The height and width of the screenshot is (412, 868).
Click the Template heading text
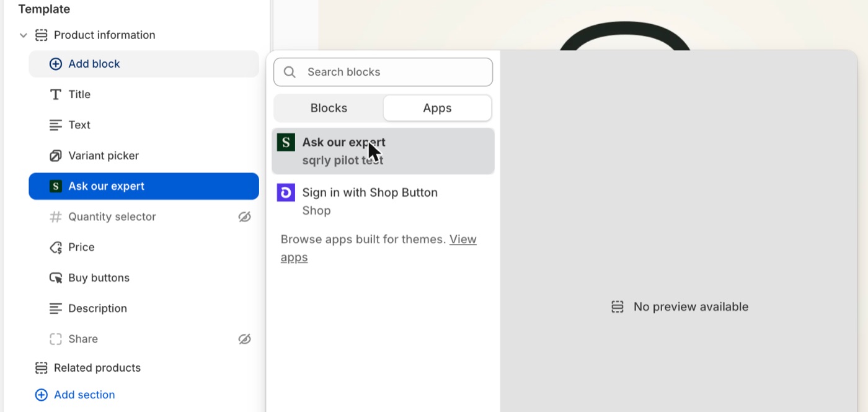coord(44,9)
